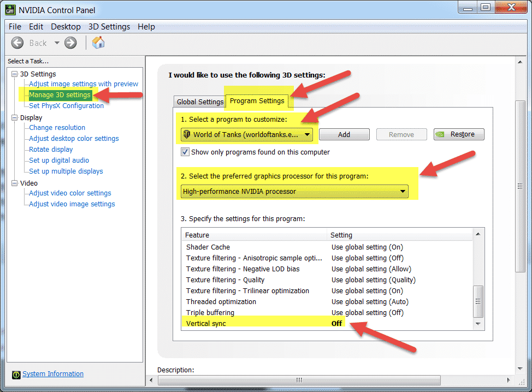Screen dimensions: 532x392
Task: Click the System Information icon
Action: [16, 375]
